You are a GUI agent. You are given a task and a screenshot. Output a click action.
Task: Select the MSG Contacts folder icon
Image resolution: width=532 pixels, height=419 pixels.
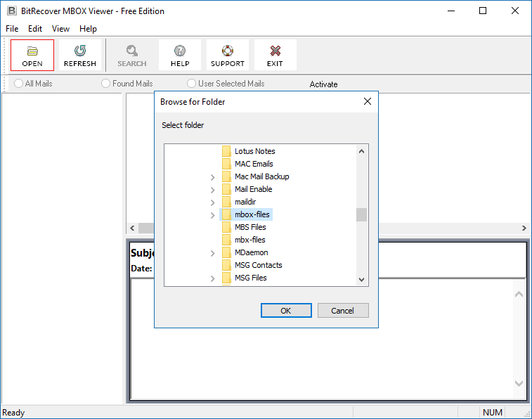pyautogui.click(x=226, y=265)
